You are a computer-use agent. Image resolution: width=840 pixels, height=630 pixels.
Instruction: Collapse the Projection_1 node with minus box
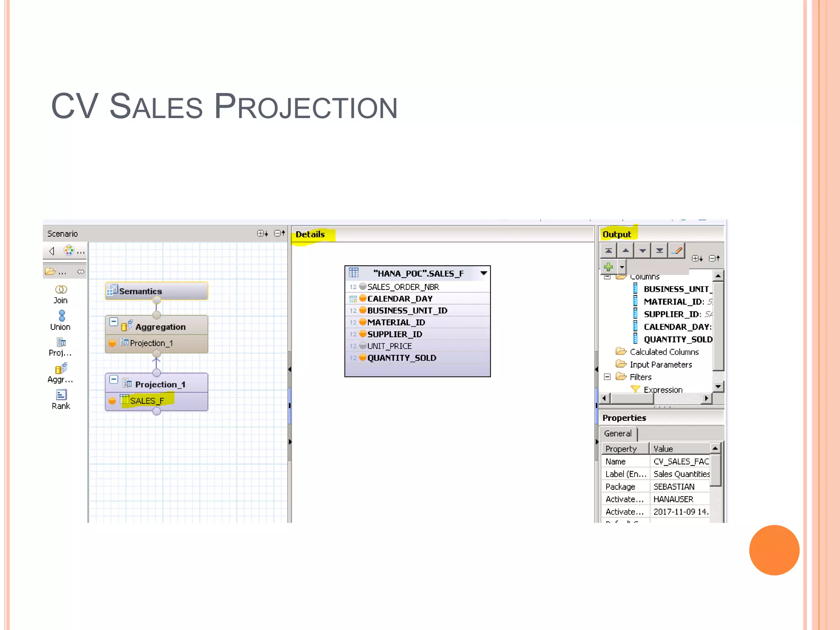point(114,379)
